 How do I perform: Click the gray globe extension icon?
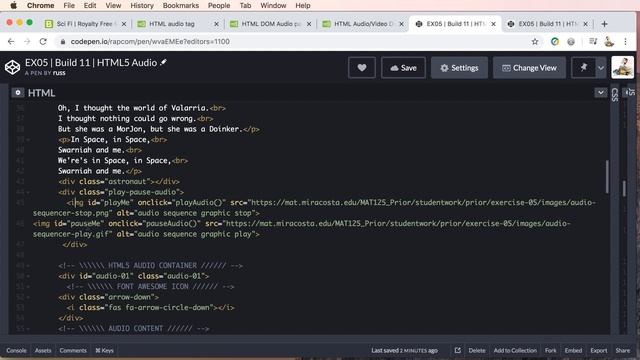(571, 42)
